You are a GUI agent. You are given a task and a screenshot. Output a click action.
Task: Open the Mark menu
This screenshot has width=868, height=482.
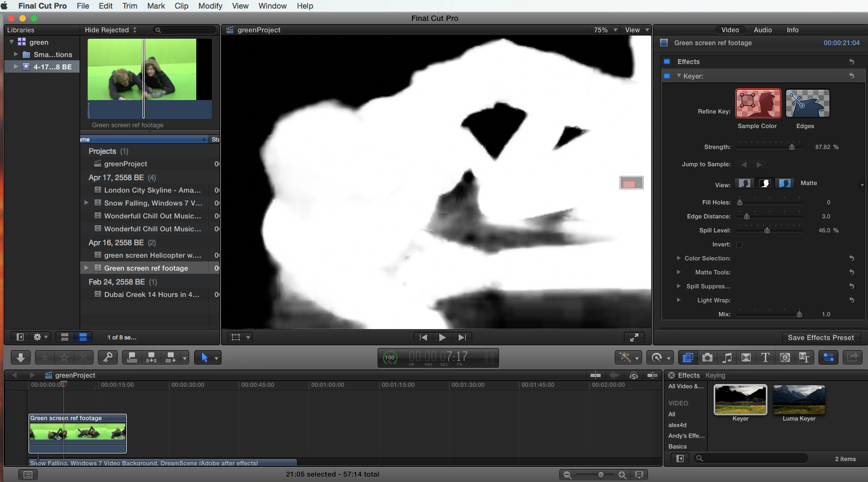pyautogui.click(x=156, y=6)
